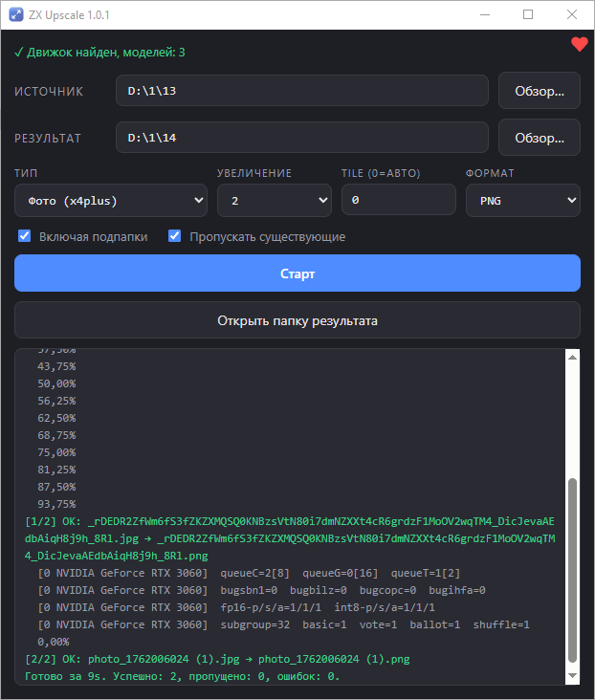
Task: Click the red heart icon
Action: [x=580, y=44]
